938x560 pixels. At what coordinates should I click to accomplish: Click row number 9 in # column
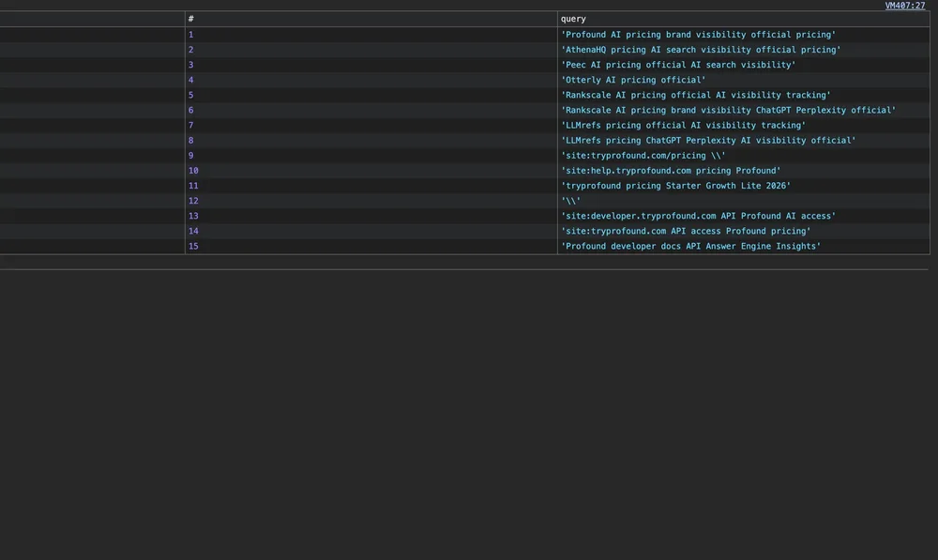coord(190,156)
